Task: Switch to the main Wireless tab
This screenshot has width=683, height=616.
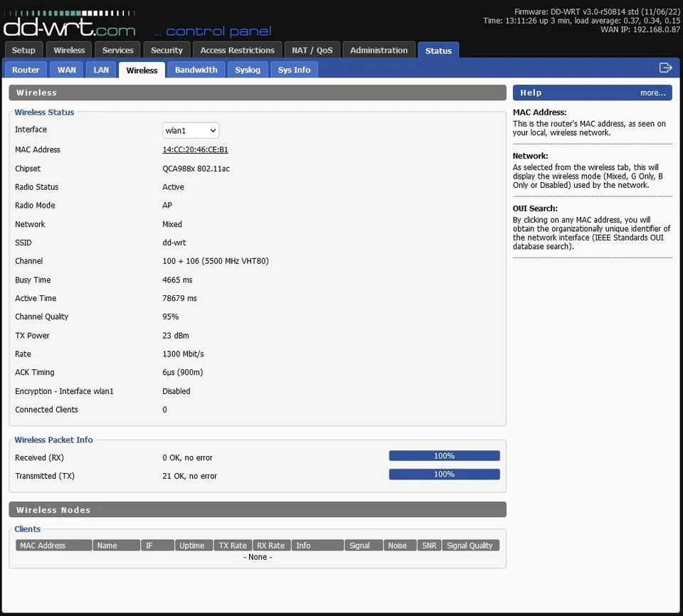Action: 69,51
